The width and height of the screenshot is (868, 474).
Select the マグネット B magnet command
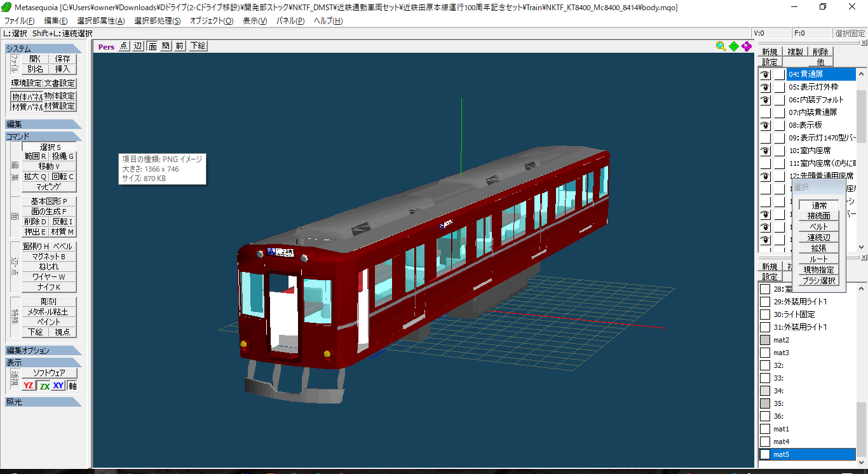pos(49,257)
